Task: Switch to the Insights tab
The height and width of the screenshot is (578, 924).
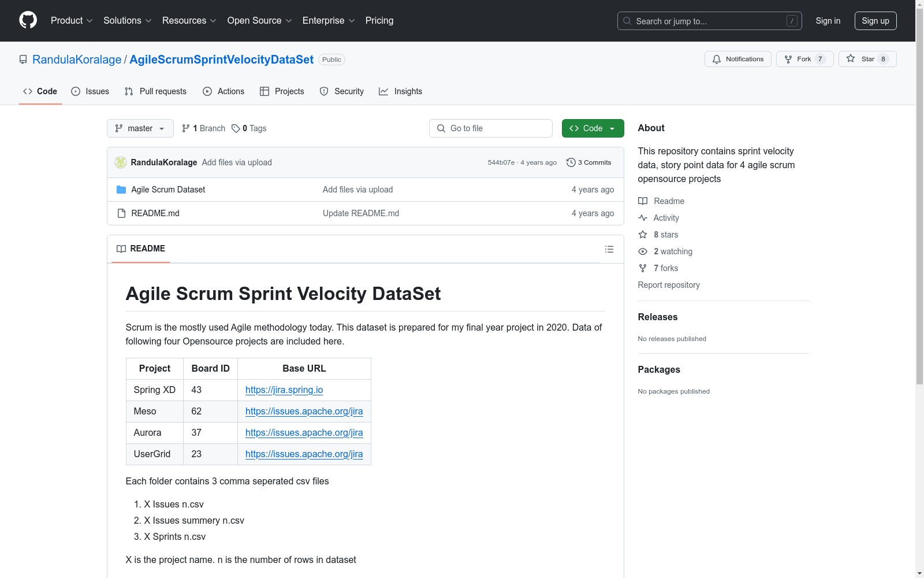Action: pos(400,91)
